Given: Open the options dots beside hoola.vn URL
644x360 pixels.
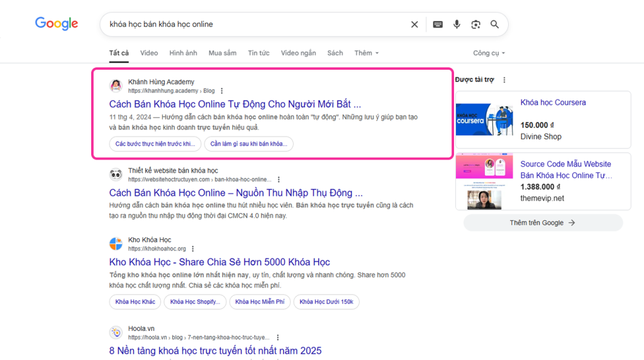Looking at the screenshot, I should coord(277,337).
